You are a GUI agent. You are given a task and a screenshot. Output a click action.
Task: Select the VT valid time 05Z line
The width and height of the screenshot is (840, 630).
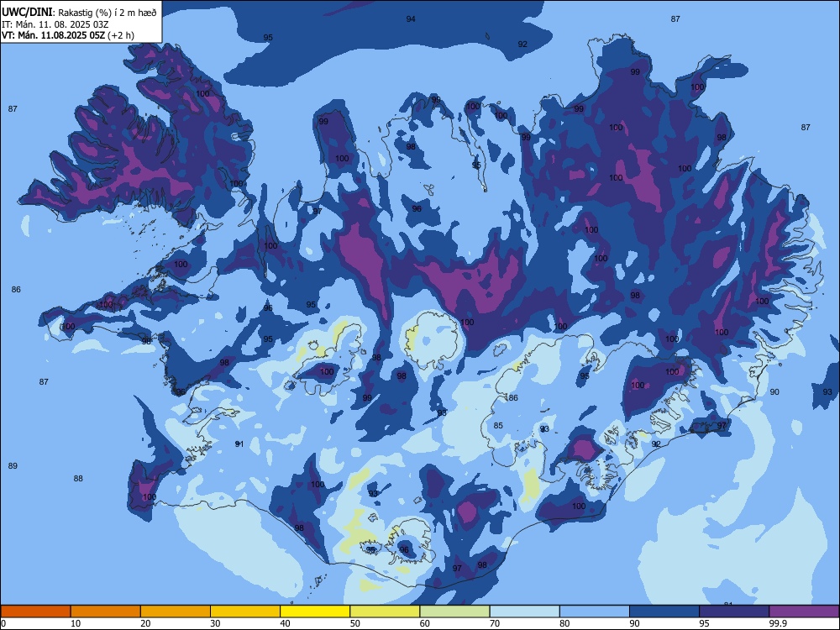68,35
